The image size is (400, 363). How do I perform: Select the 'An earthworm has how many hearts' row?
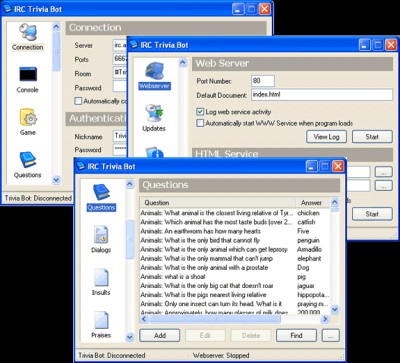click(235, 231)
